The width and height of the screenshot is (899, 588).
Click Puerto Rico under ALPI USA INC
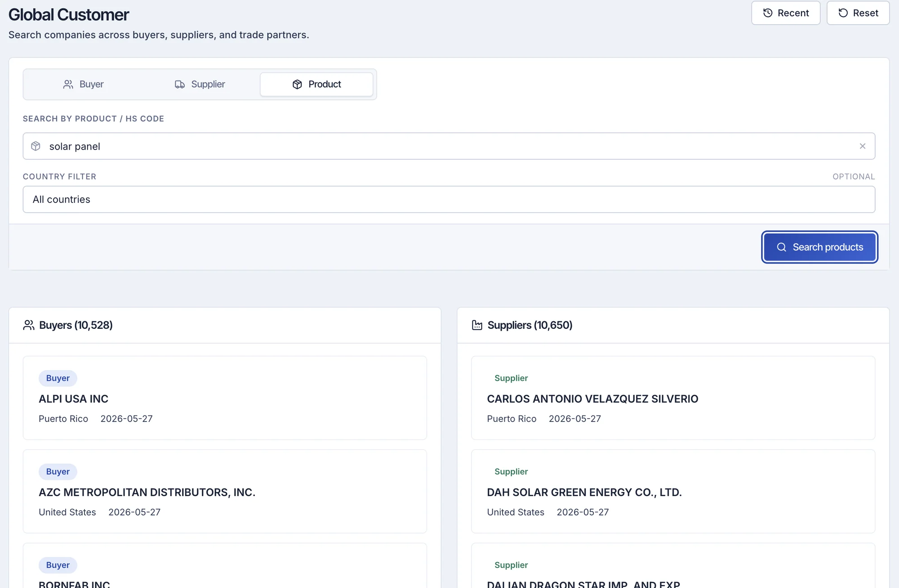tap(63, 419)
